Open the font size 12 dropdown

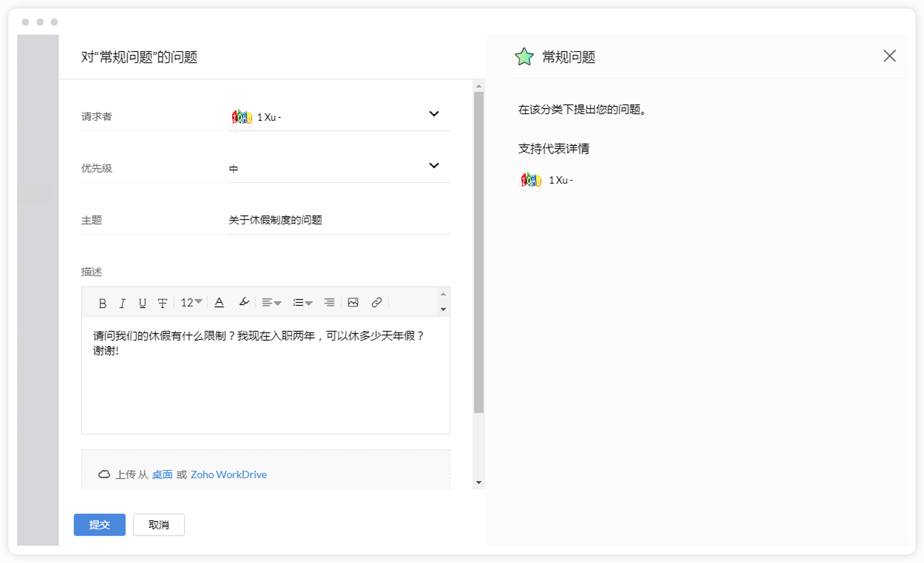pyautogui.click(x=191, y=303)
